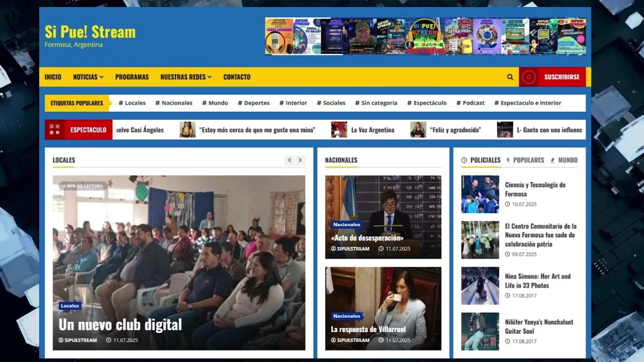This screenshot has height=362, width=644.
Task: Expand the Noticias menu dropdown
Action: tap(88, 77)
